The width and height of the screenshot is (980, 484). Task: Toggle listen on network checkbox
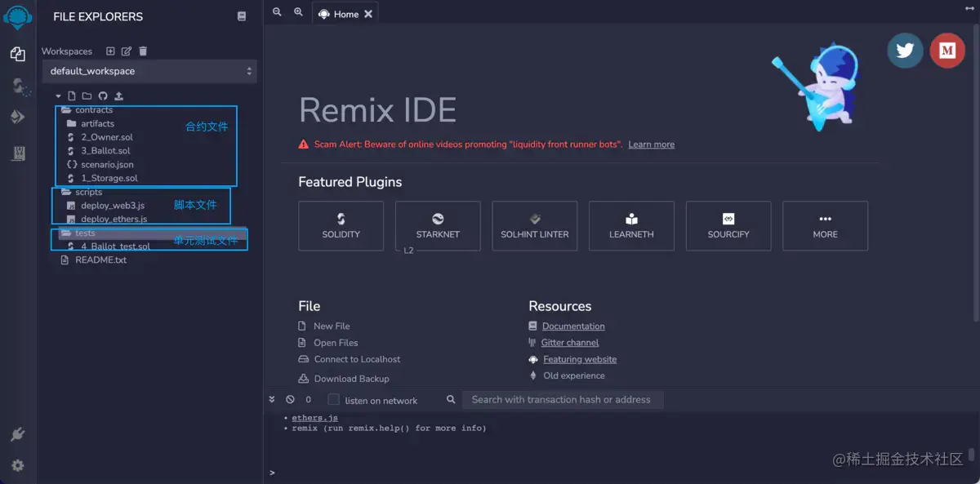pyautogui.click(x=333, y=400)
